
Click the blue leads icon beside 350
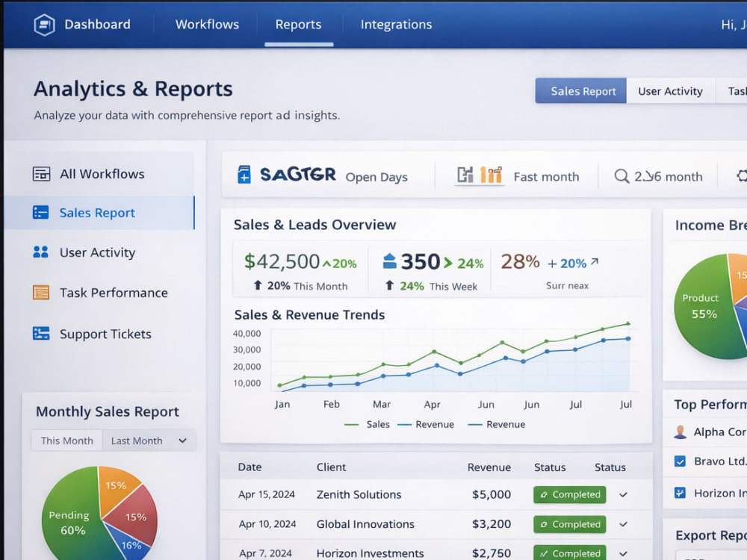(x=390, y=261)
